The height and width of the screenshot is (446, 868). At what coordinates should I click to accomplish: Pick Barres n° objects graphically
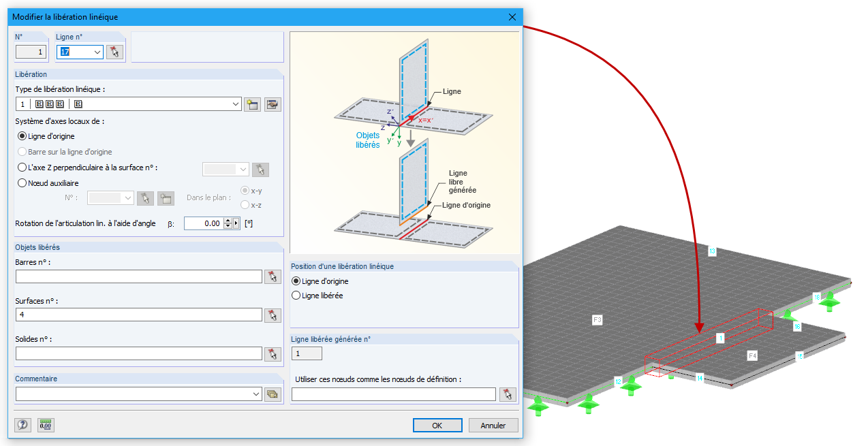pyautogui.click(x=273, y=276)
